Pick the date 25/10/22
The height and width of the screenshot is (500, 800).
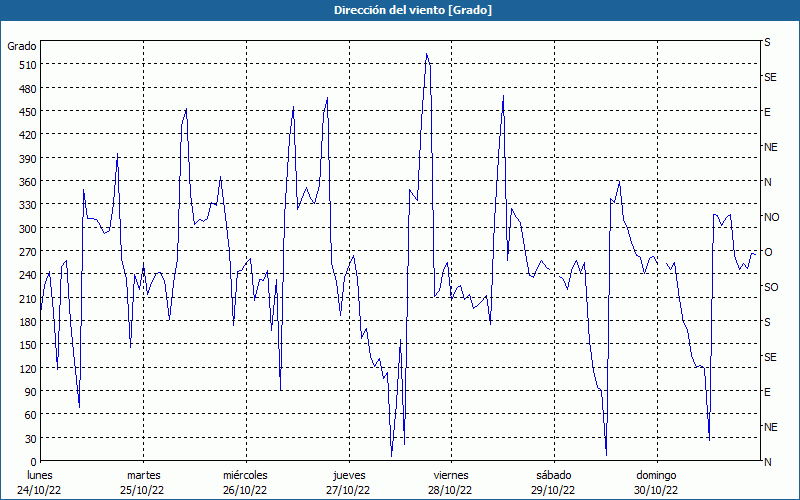pos(142,490)
